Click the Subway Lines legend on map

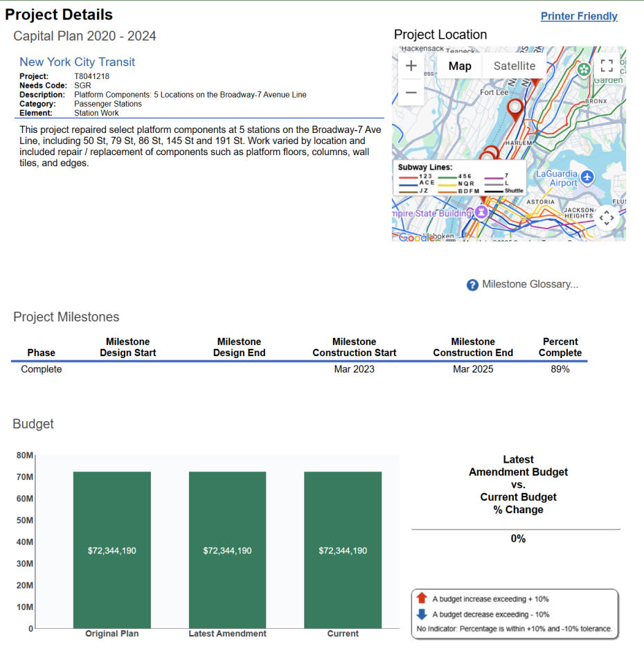pos(459,179)
